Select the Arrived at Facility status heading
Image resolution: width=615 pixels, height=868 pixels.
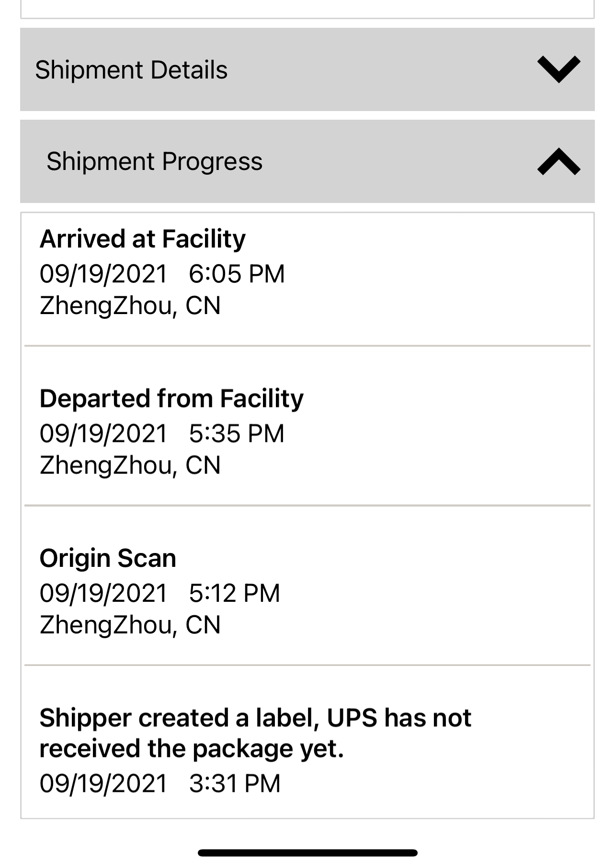point(142,239)
